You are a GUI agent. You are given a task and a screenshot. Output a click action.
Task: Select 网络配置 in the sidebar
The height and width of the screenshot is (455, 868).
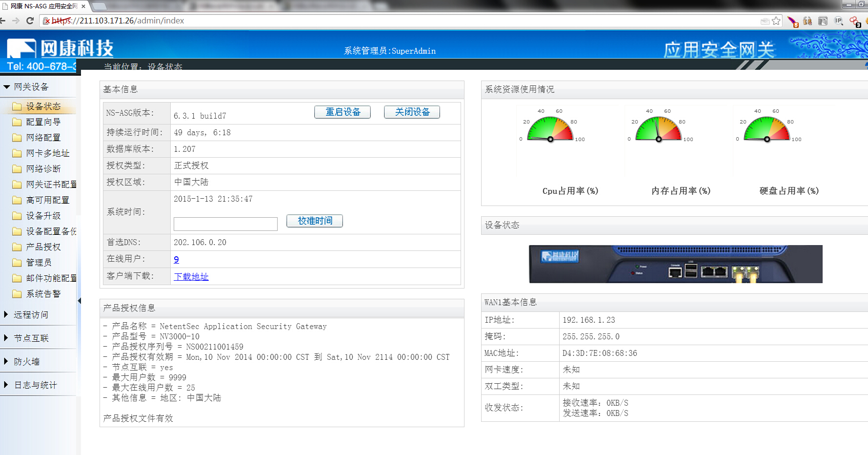43,138
